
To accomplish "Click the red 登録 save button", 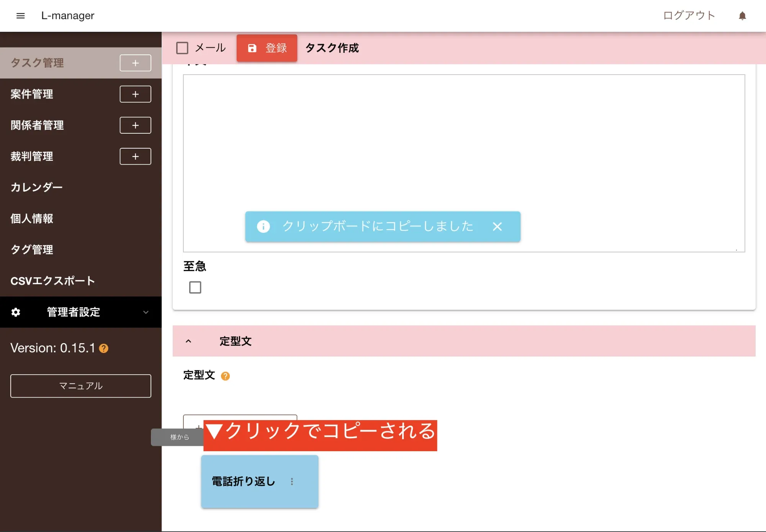I will [267, 48].
